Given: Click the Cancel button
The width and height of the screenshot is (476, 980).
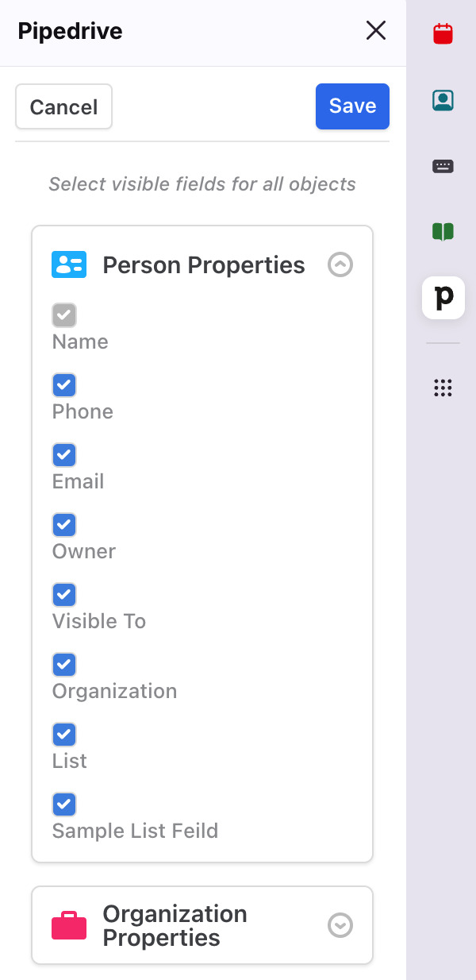Looking at the screenshot, I should (63, 107).
